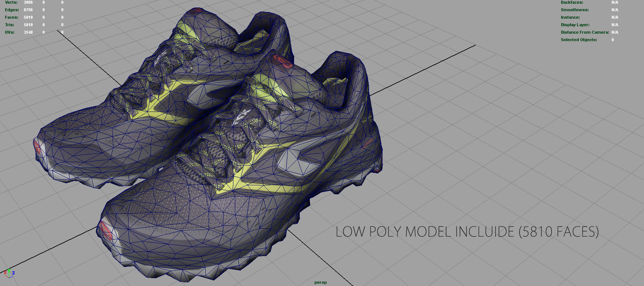Click the 'Instance:' HUD label

click(570, 17)
